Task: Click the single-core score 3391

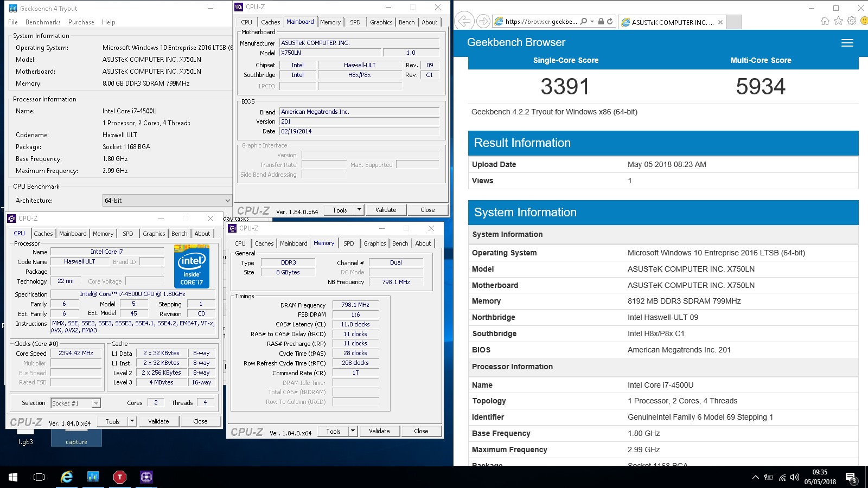Action: (565, 87)
